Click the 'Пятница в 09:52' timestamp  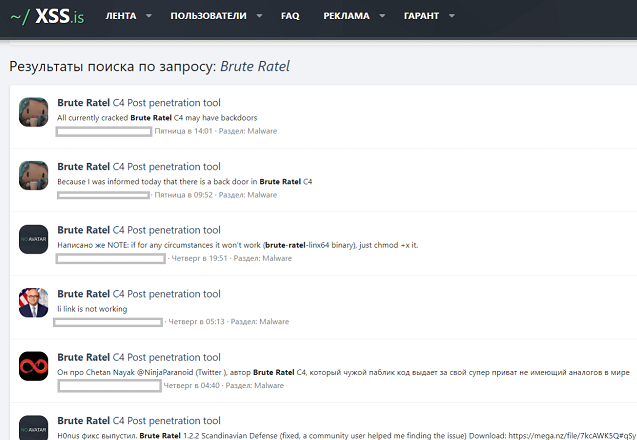[183, 195]
